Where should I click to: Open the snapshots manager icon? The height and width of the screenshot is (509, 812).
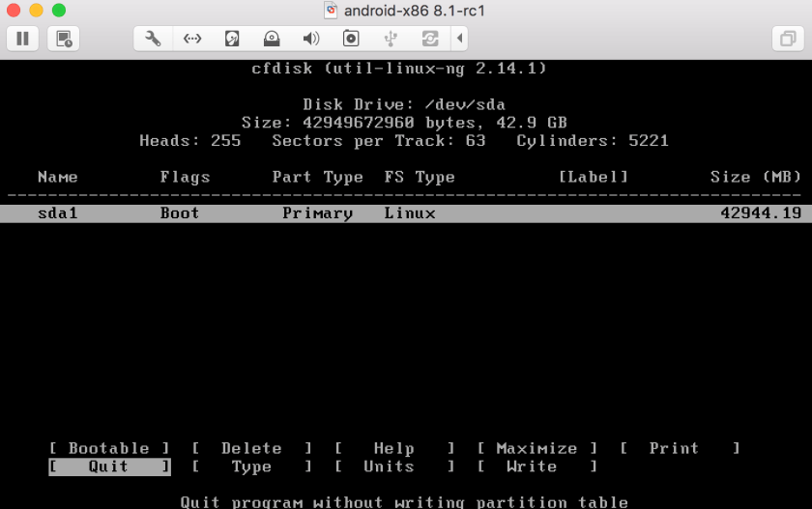(x=64, y=39)
